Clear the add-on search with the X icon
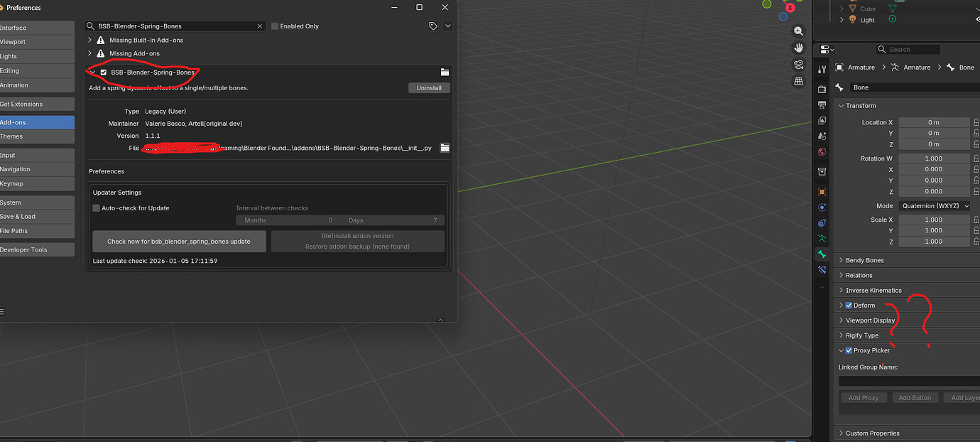This screenshot has width=980, height=442. pos(259,26)
